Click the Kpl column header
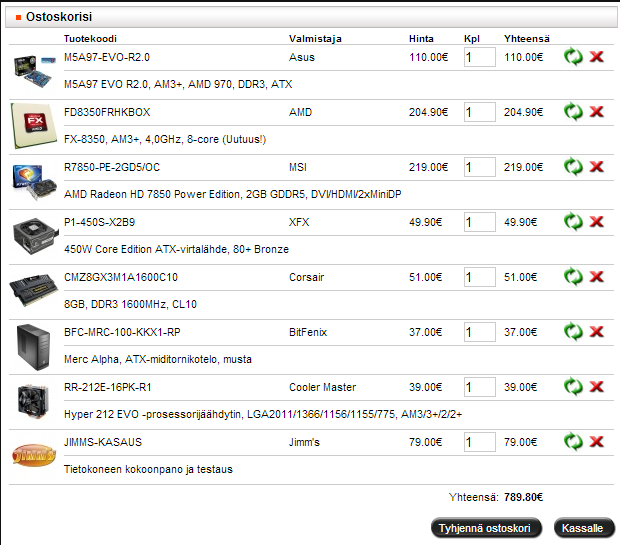The height and width of the screenshot is (545, 620). (472, 39)
